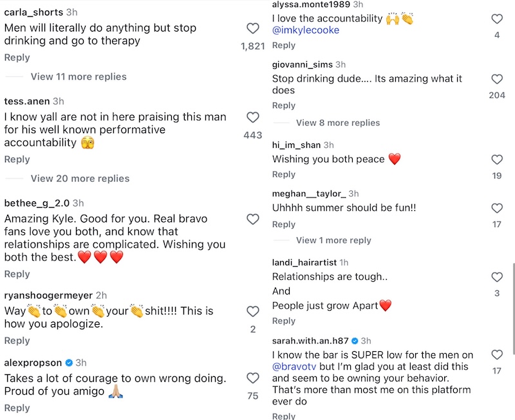
Task: Like landi_hairartist's comment about relationships
Action: coord(496,278)
